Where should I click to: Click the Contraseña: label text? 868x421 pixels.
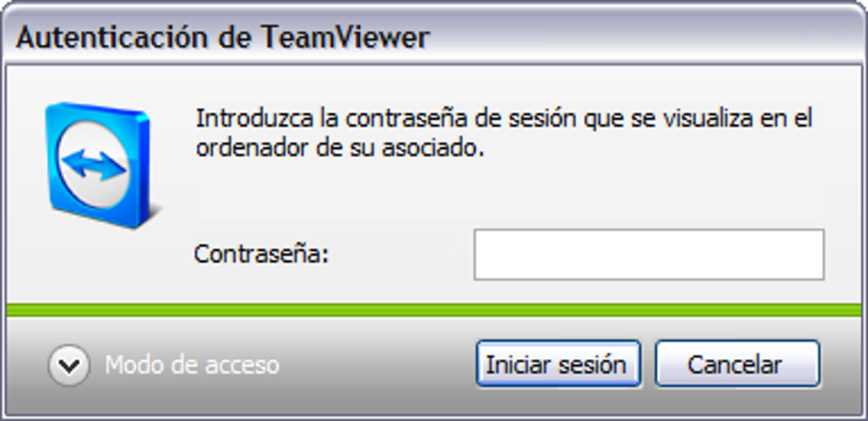261,254
